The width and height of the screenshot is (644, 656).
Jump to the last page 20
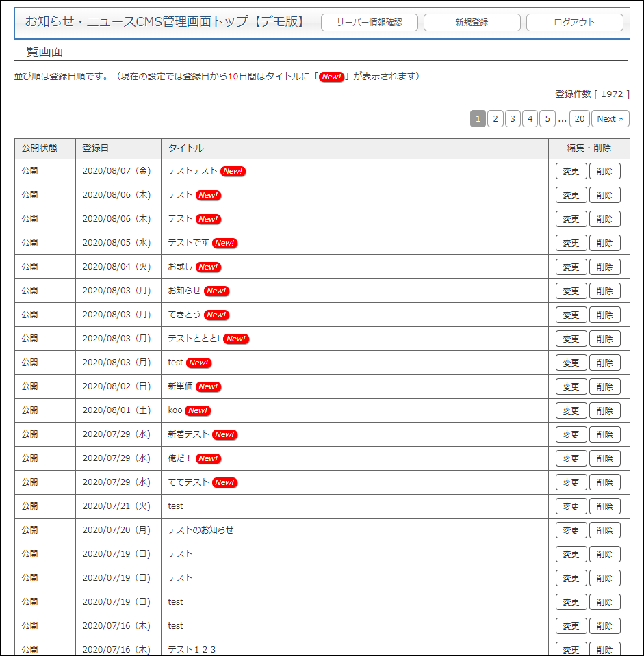coord(579,118)
